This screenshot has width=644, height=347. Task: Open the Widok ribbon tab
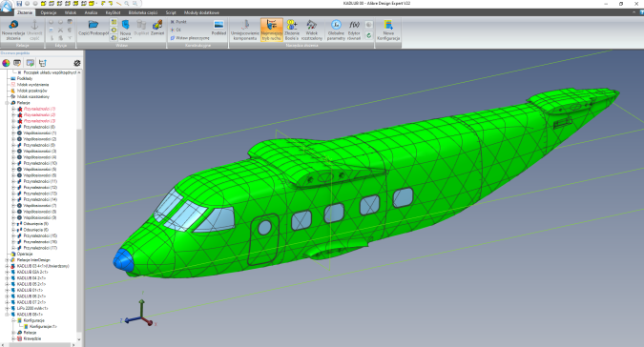click(71, 12)
